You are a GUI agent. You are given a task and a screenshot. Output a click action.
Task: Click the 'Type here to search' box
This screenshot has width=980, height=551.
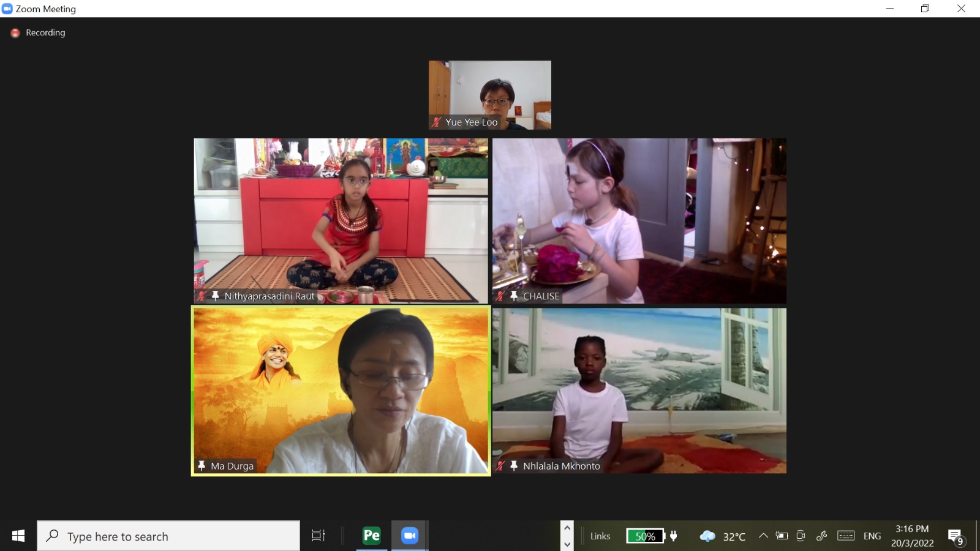168,536
